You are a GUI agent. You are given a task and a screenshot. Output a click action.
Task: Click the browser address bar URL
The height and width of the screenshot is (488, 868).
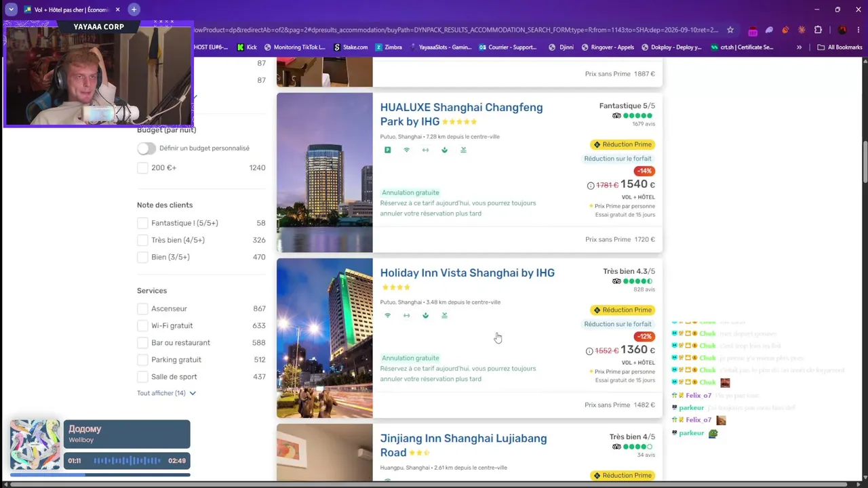454,30
